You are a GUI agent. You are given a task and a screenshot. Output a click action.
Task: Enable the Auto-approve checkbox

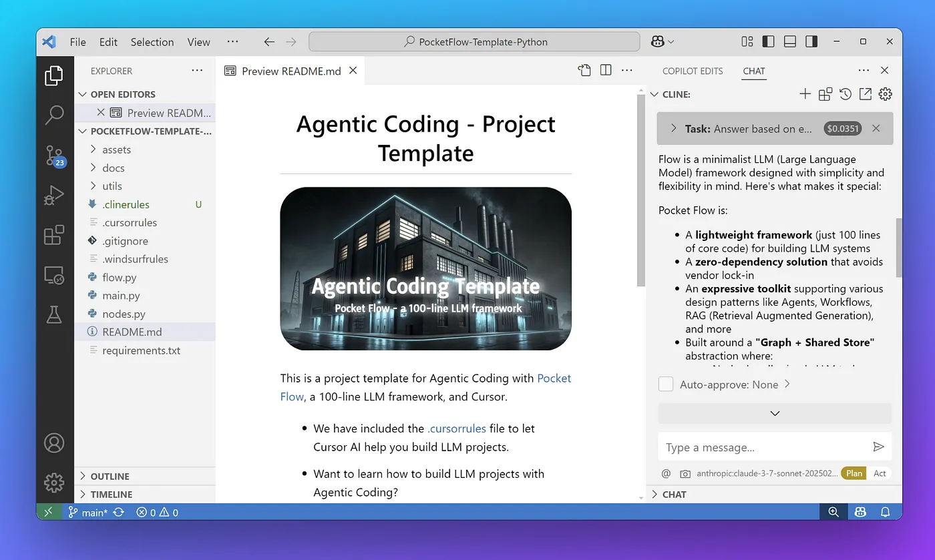[666, 384]
